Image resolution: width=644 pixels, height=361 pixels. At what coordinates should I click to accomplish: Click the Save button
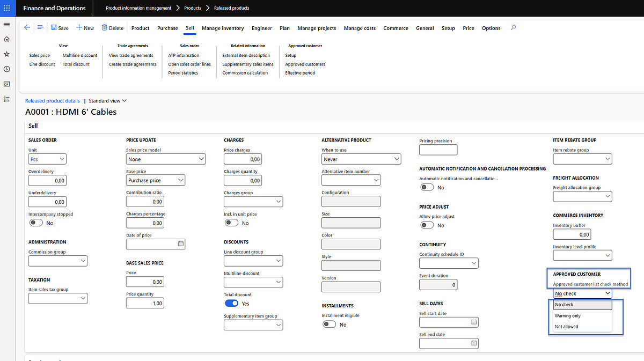(60, 28)
